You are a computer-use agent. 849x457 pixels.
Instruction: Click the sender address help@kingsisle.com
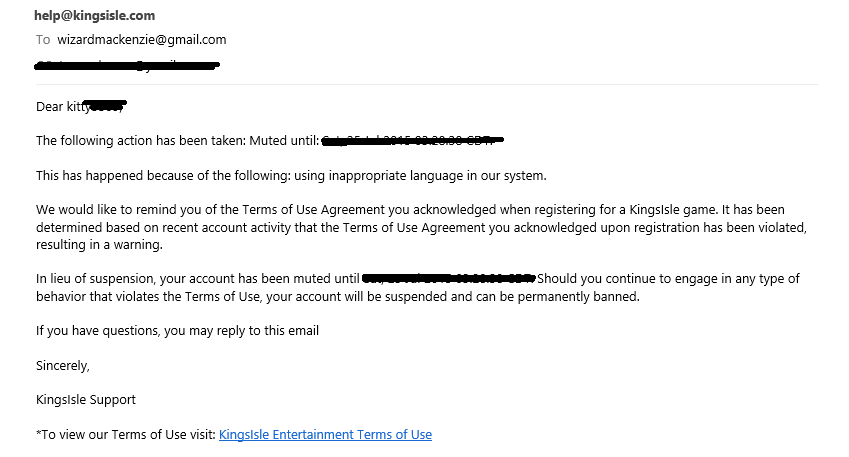pos(94,16)
